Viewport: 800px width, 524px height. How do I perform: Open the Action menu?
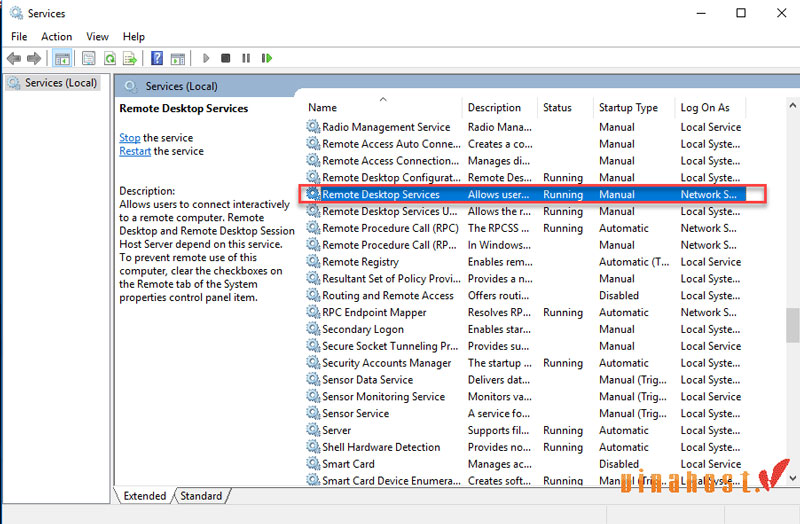coord(57,37)
